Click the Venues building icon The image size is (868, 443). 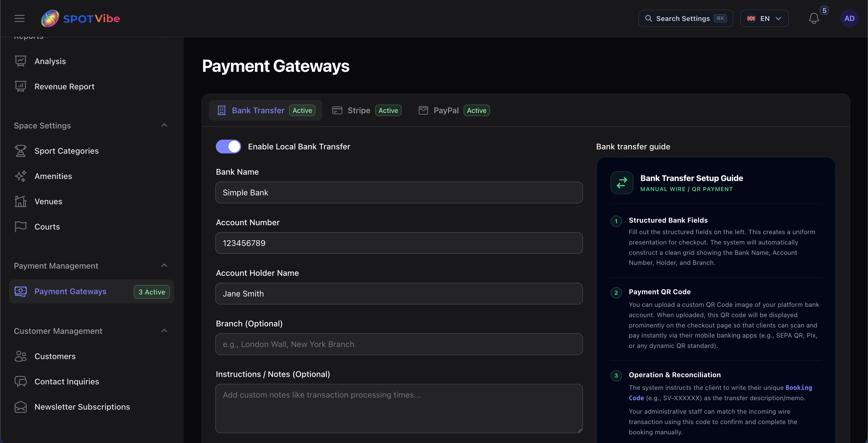[x=21, y=201]
